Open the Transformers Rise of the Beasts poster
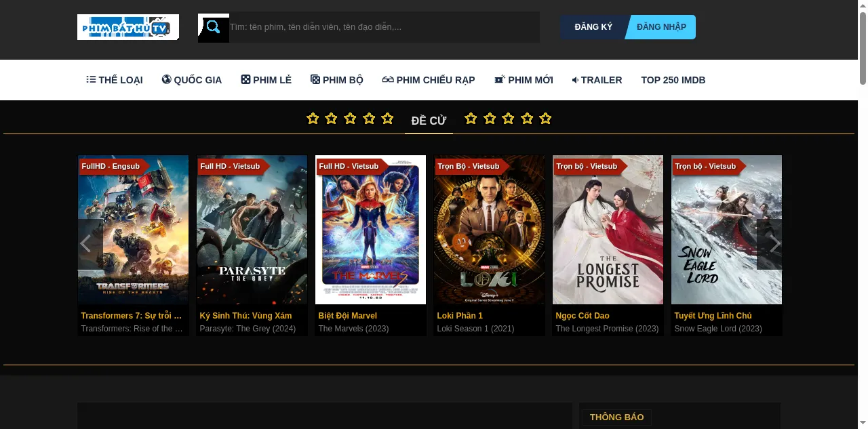This screenshot has height=429, width=868. (x=134, y=230)
